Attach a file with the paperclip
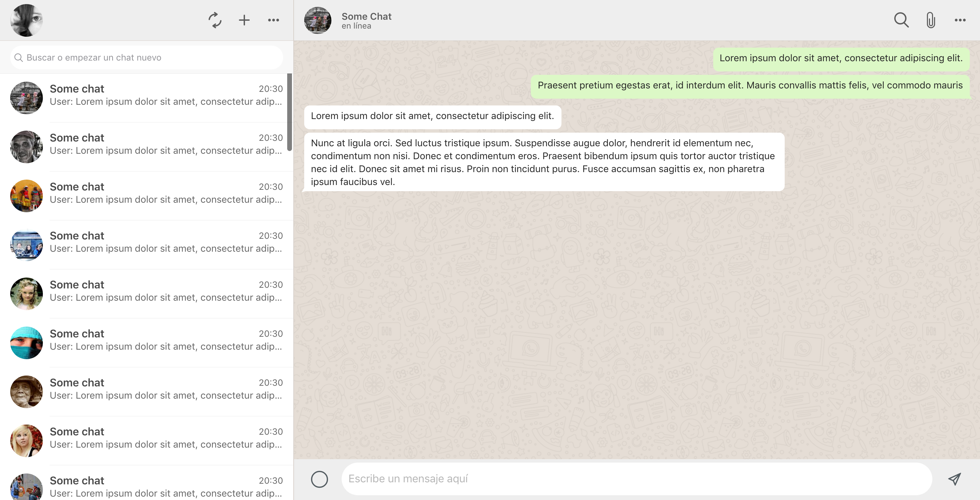980x500 pixels. [931, 20]
